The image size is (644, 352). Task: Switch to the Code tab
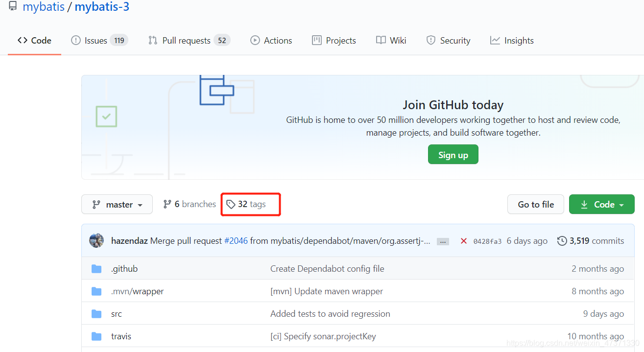click(x=34, y=41)
